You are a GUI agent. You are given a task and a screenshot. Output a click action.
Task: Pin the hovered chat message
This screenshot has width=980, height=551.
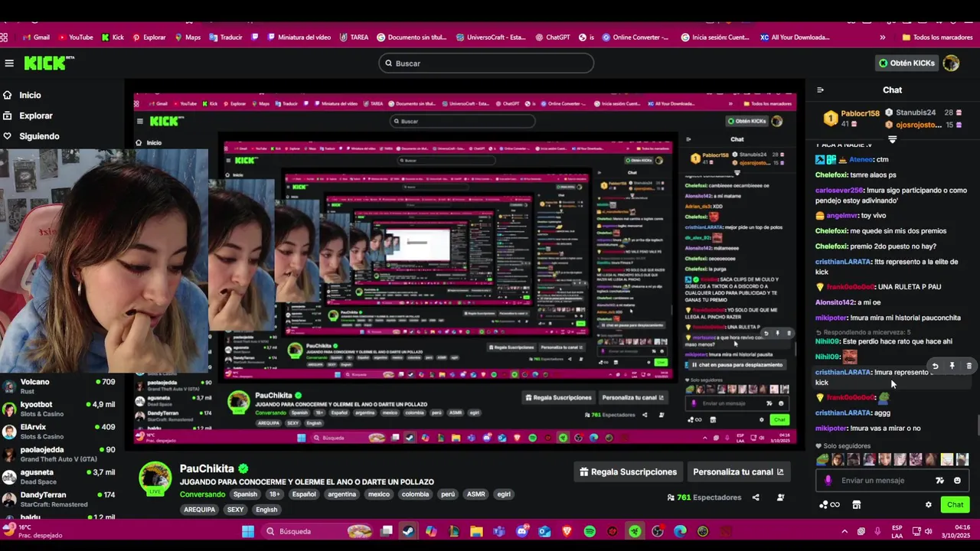coord(952,367)
